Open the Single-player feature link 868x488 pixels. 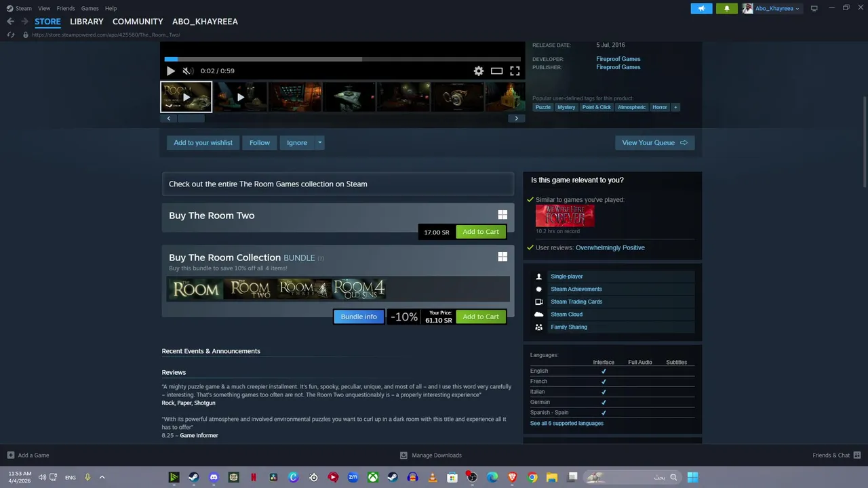(x=566, y=277)
